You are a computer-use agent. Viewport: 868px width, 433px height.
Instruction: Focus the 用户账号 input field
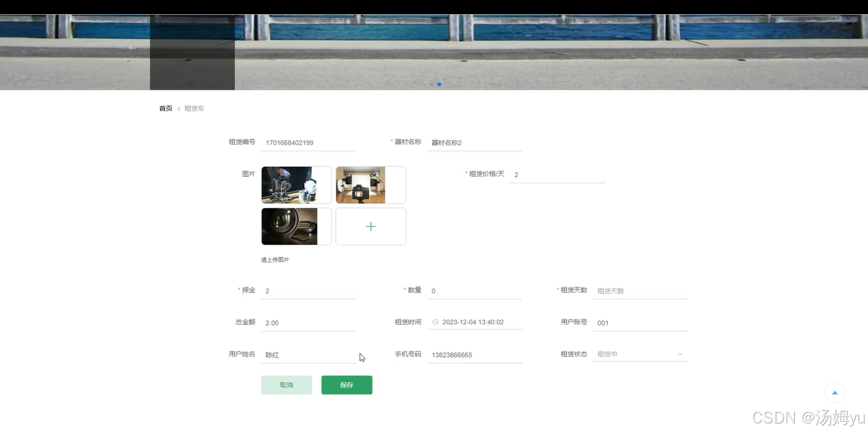[640, 323]
